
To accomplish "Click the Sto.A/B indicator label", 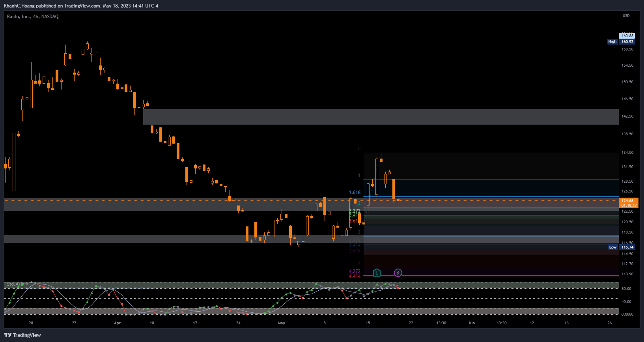I will [15, 284].
